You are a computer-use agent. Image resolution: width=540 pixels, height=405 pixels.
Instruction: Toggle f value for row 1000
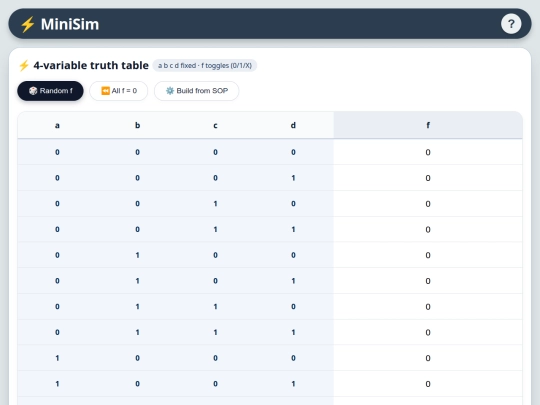(428, 358)
